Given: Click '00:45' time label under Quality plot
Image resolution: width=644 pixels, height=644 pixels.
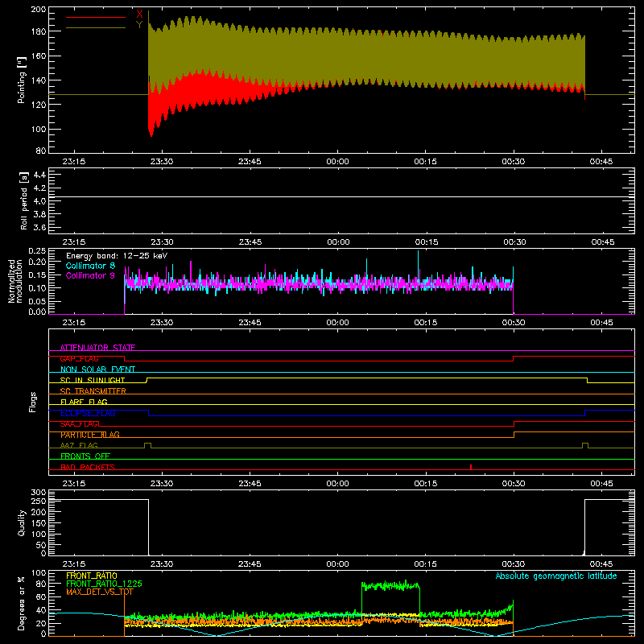Looking at the screenshot, I should coord(601,564).
